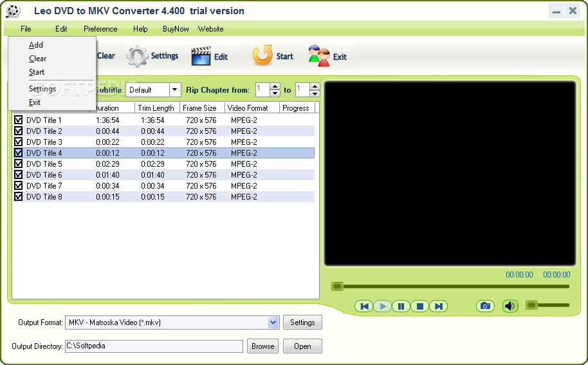This screenshot has width=588, height=365.
Task: Uncheck DVD Title 6 checkbox
Action: point(19,175)
